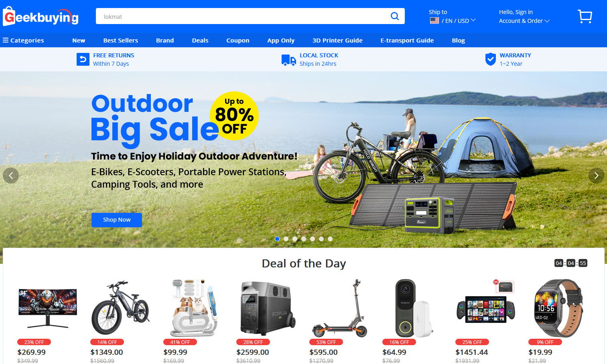Select the second carousel dot

tap(286, 239)
